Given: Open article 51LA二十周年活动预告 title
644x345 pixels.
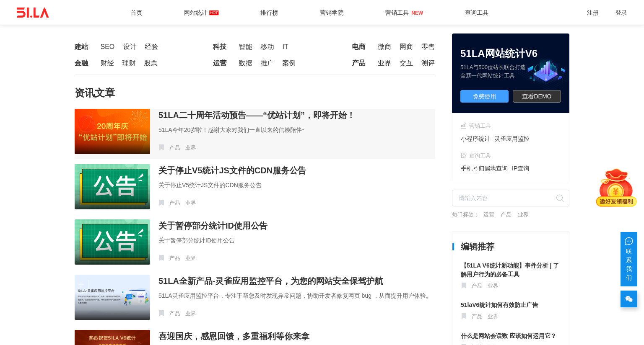Looking at the screenshot, I should tap(257, 115).
